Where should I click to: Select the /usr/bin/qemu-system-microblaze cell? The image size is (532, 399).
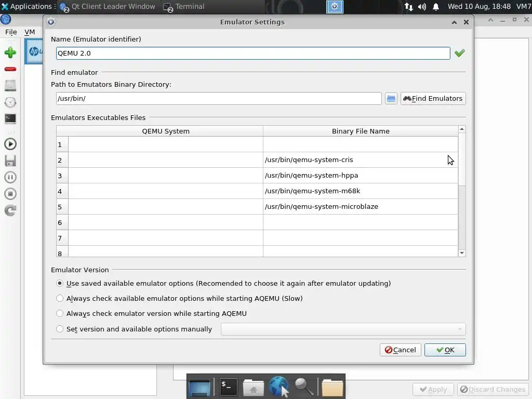361,207
